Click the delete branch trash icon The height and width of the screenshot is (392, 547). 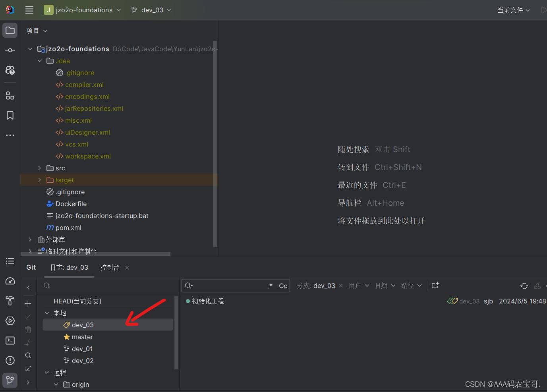coord(28,330)
